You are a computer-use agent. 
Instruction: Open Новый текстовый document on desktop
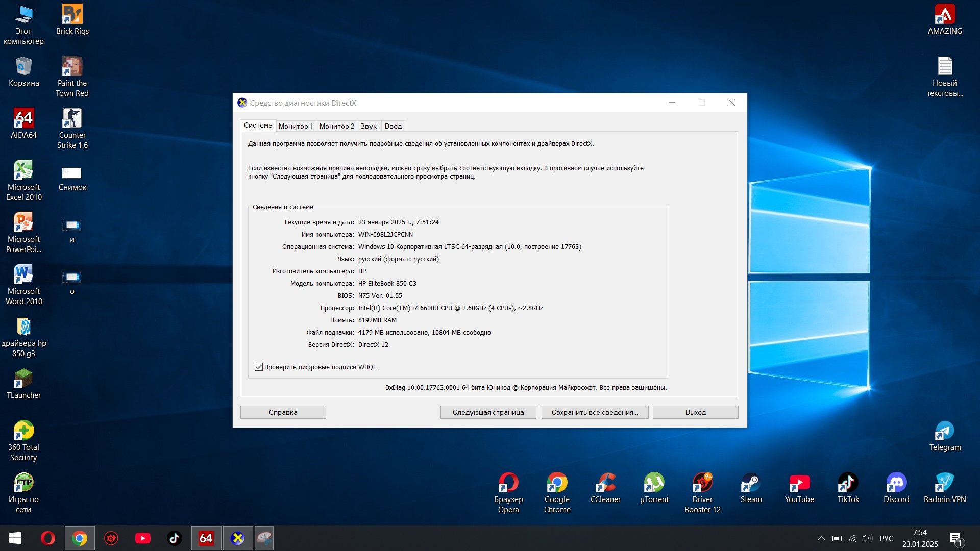(945, 77)
